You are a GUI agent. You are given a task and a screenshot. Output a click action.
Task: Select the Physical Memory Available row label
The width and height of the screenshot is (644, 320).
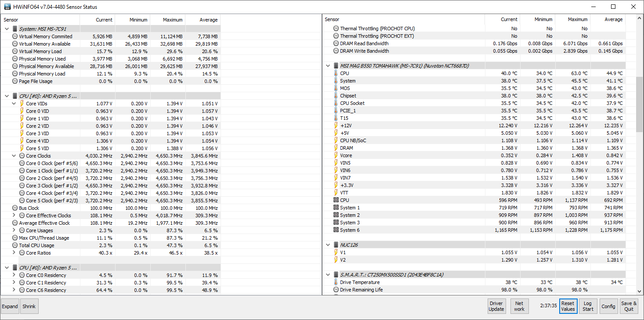(47, 66)
